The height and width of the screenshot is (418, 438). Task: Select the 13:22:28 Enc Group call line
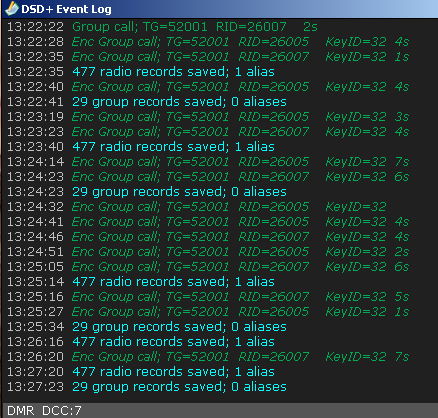(x=208, y=42)
